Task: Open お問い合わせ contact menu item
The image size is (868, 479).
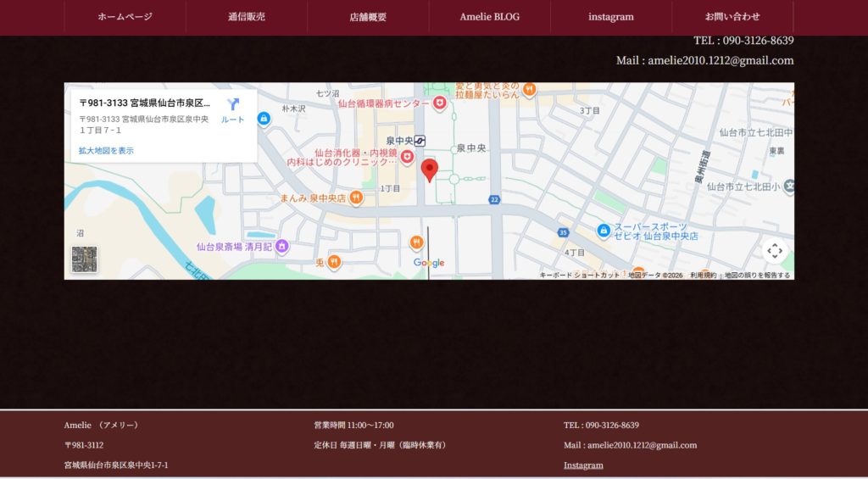Action: (x=732, y=17)
